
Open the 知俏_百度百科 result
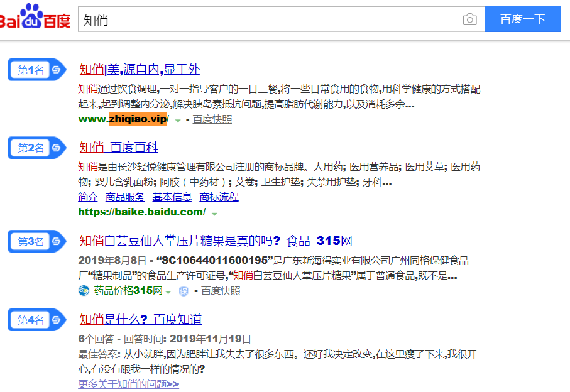(x=119, y=147)
